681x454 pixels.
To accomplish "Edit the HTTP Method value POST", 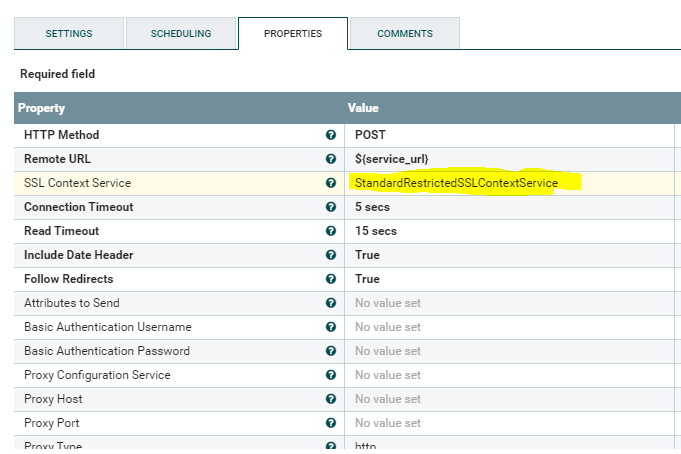I will 371,135.
